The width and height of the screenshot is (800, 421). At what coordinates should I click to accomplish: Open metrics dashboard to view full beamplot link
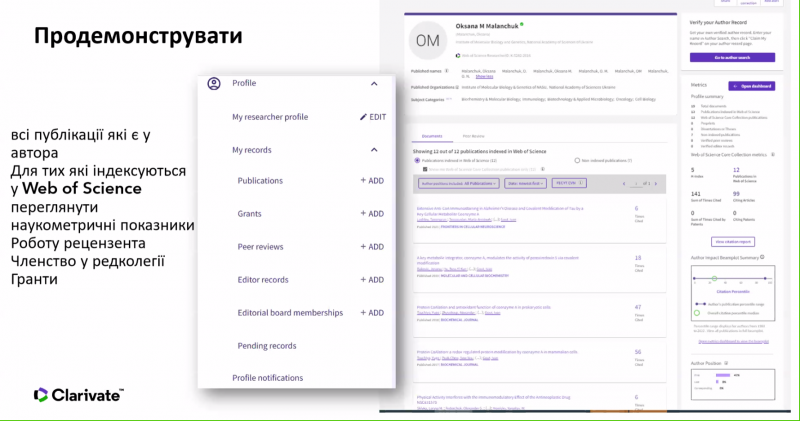point(733,341)
